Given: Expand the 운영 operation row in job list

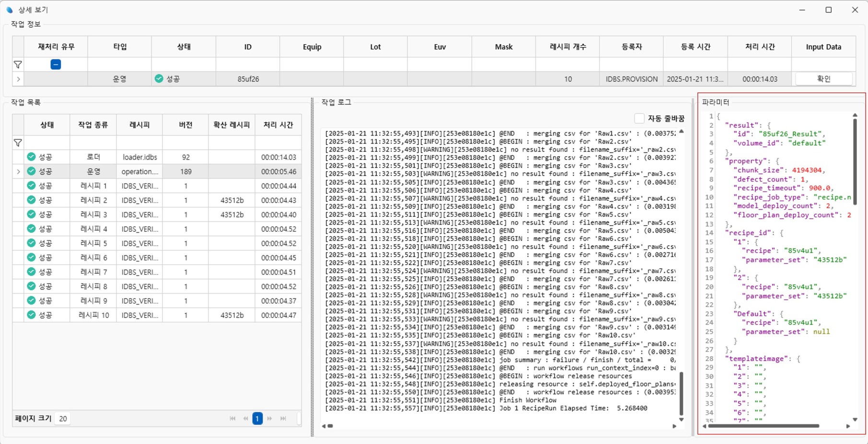Looking at the screenshot, I should [18, 171].
